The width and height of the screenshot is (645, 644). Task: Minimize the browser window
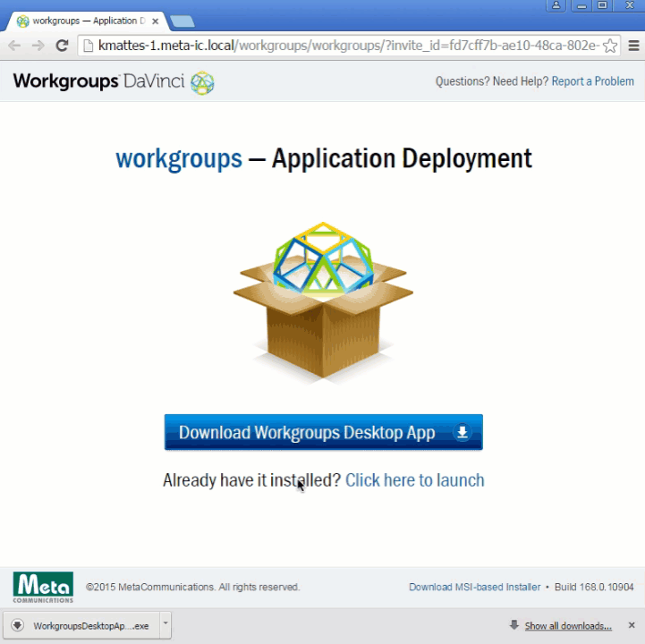(581, 5)
